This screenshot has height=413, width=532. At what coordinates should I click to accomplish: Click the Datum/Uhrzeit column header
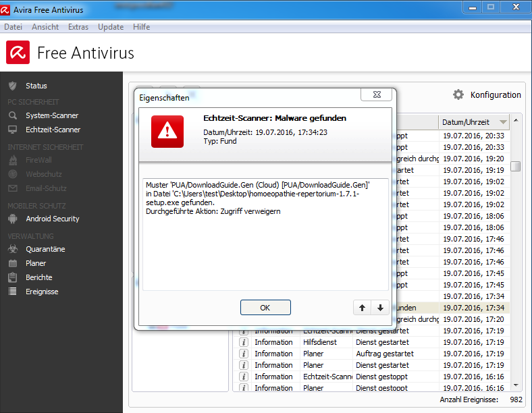tap(474, 122)
